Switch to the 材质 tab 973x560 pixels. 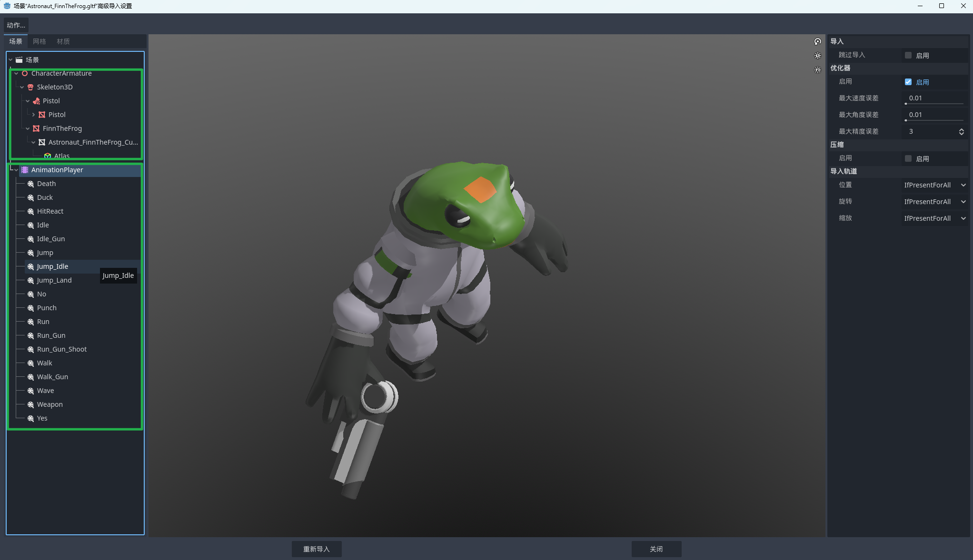pyautogui.click(x=63, y=41)
